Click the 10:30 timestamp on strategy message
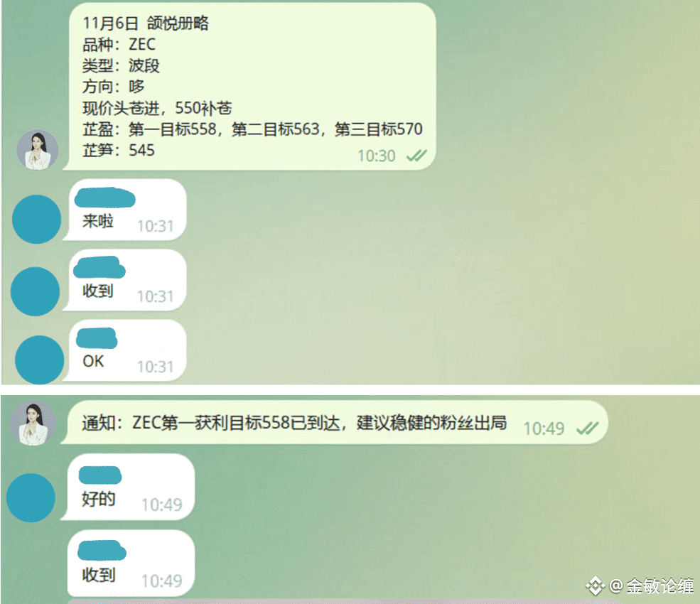Image resolution: width=700 pixels, height=604 pixels. point(377,156)
